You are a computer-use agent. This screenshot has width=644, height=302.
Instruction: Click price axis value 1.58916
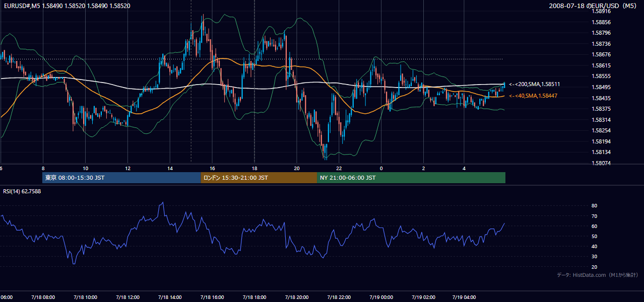coord(601,11)
